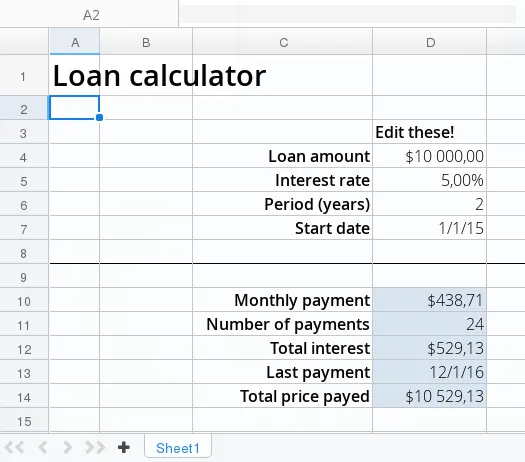Select the $438,71 monthly payment value
525x462 pixels.
pos(429,300)
